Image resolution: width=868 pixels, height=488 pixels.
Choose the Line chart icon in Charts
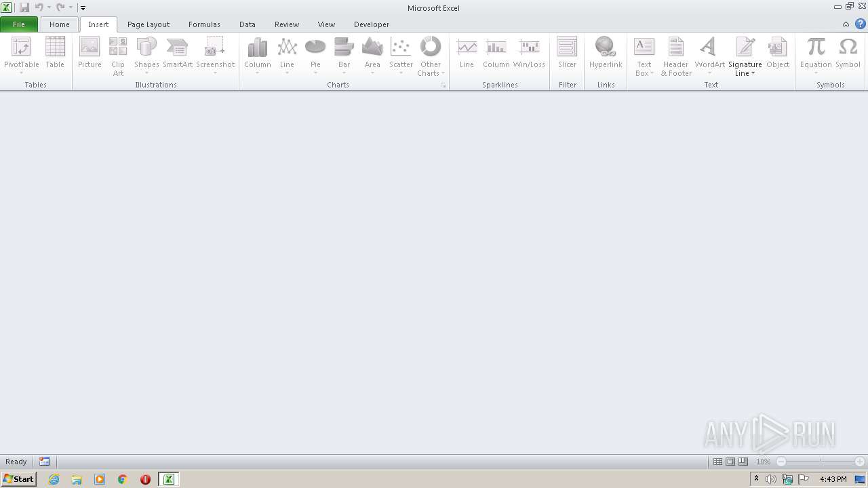click(x=287, y=47)
